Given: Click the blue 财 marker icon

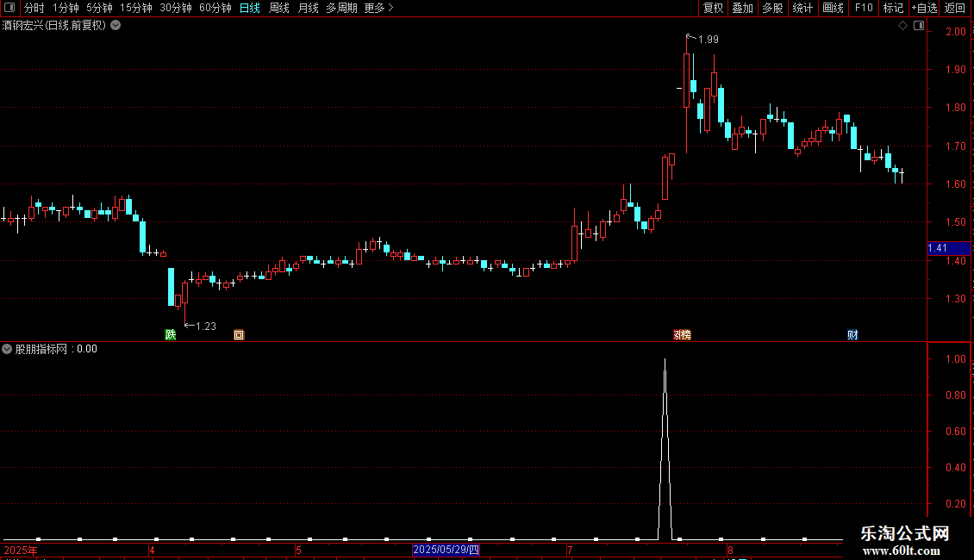Looking at the screenshot, I should (852, 334).
